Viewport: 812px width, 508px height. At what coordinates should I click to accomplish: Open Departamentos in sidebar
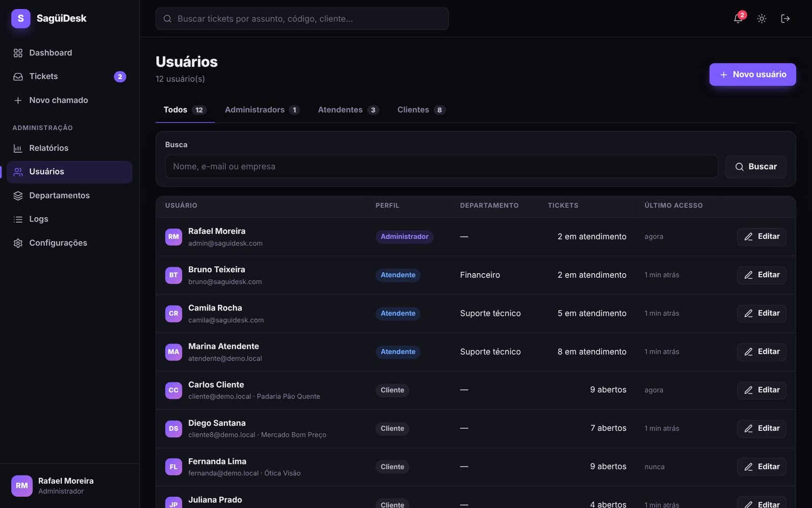click(x=70, y=196)
